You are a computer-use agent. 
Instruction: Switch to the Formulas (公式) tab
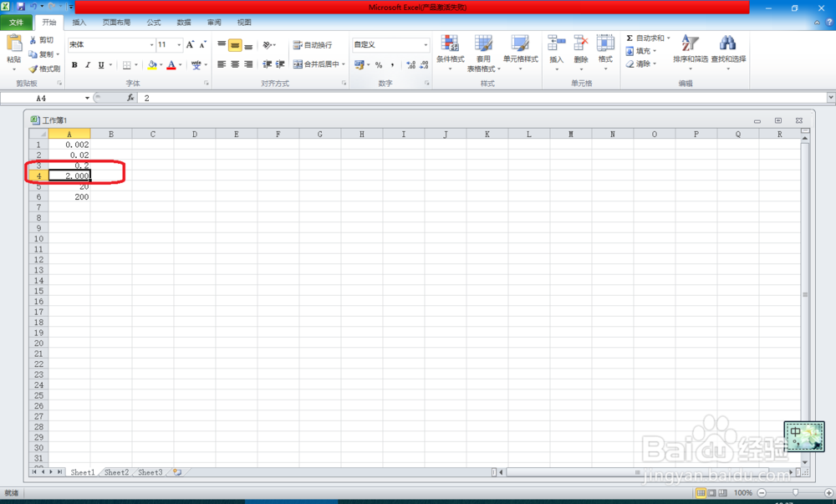154,23
